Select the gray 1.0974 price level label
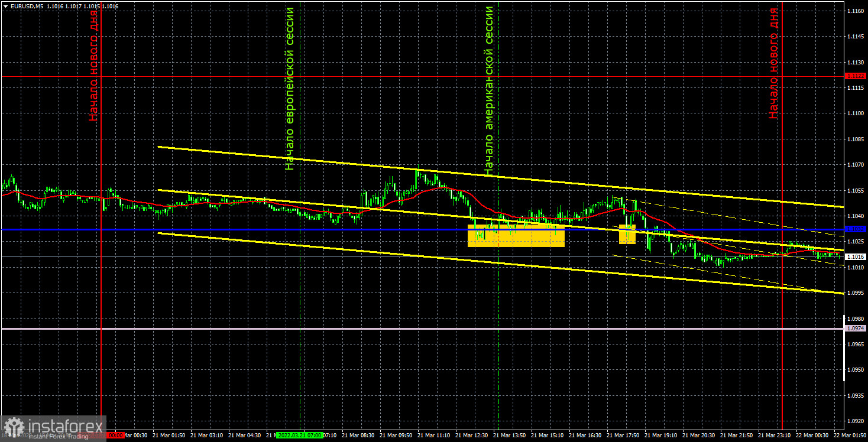The width and height of the screenshot is (868, 442). click(856, 329)
